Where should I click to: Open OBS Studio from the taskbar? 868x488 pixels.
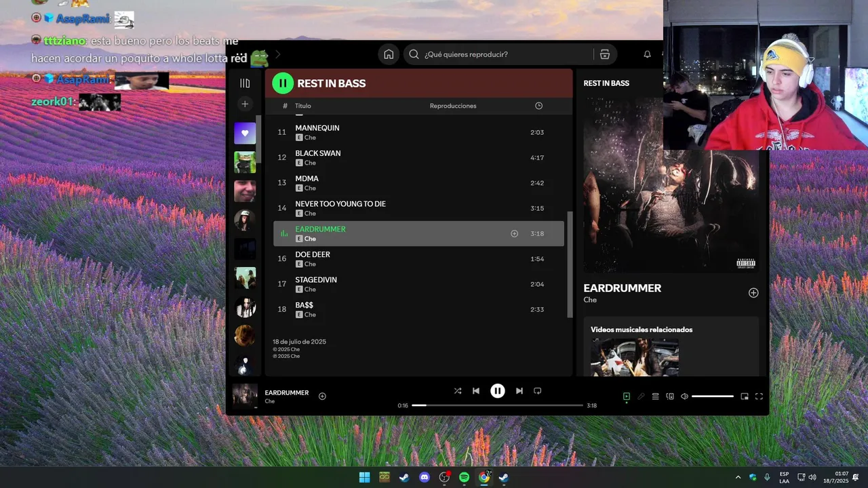point(444,477)
